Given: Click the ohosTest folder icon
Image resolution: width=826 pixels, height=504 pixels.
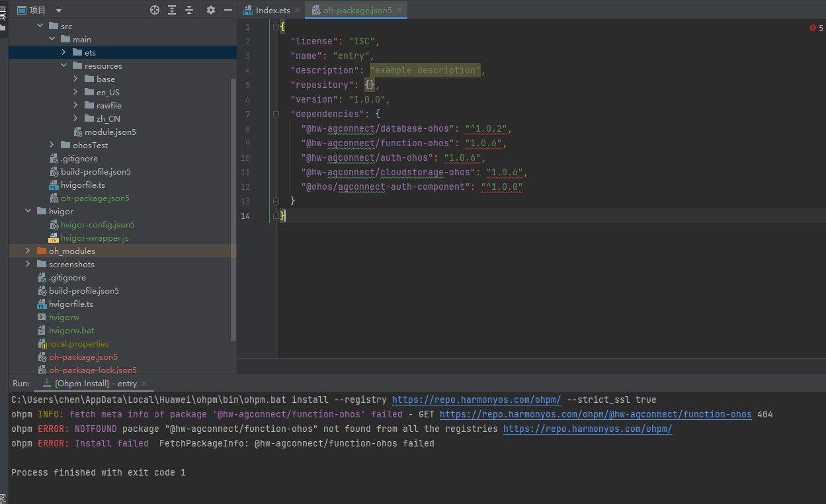Looking at the screenshot, I should 65,145.
